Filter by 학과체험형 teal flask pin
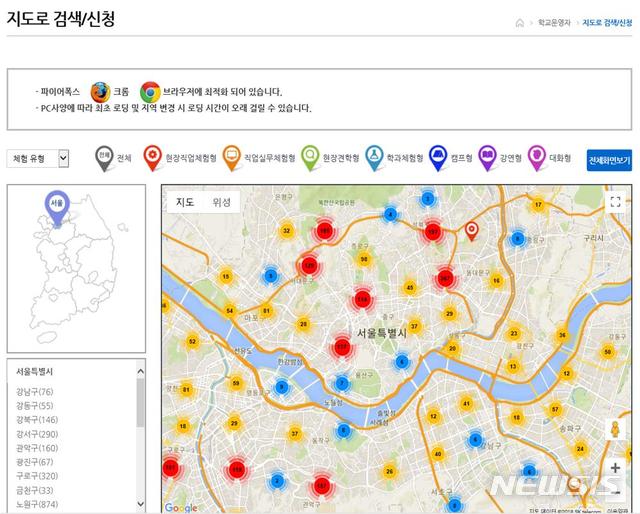This screenshot has width=640, height=514. pos(374,158)
